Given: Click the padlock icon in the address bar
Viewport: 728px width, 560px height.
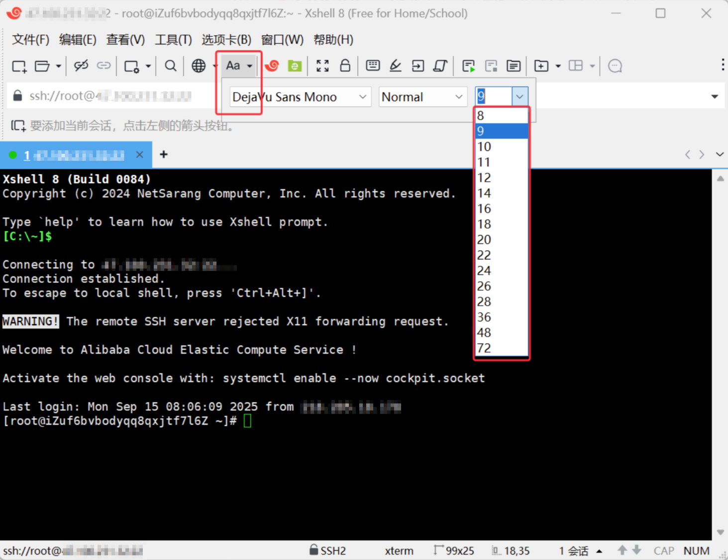Looking at the screenshot, I should 17,96.
